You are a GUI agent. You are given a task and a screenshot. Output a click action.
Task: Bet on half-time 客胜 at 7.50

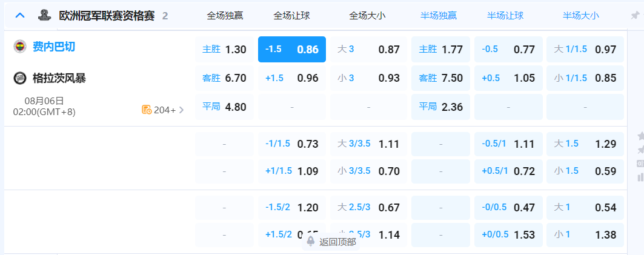click(x=440, y=78)
